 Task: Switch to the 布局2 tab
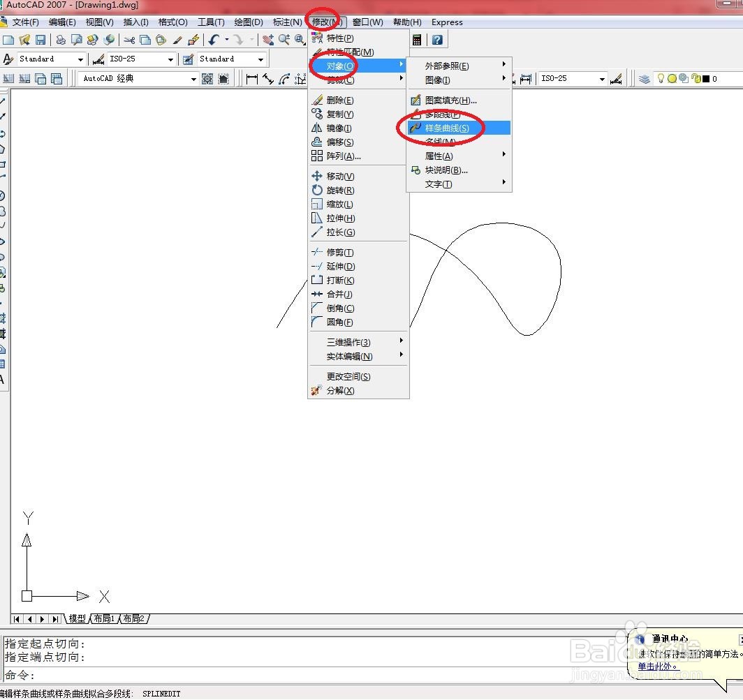(x=133, y=618)
